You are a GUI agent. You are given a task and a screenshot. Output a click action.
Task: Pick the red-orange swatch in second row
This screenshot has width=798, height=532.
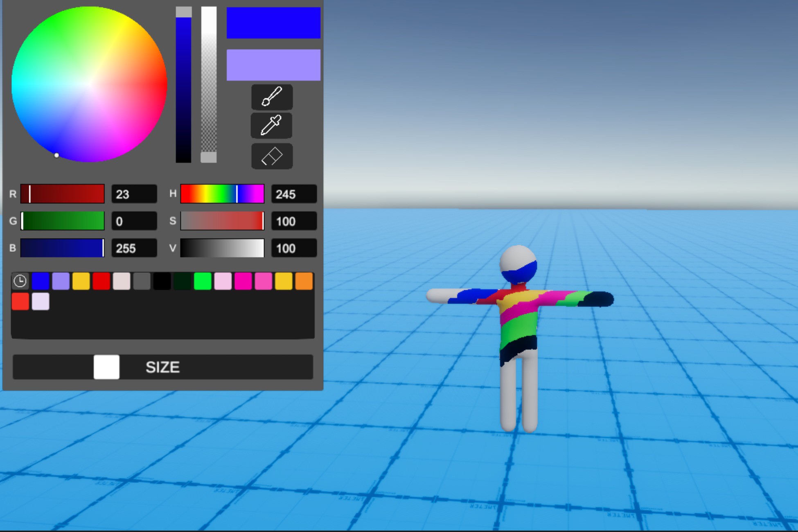pos(20,301)
